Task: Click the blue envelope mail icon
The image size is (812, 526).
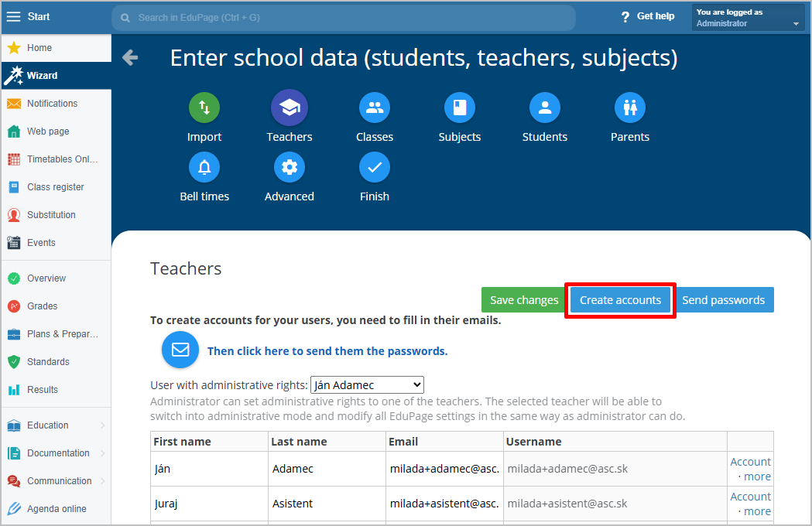Action: coord(180,350)
